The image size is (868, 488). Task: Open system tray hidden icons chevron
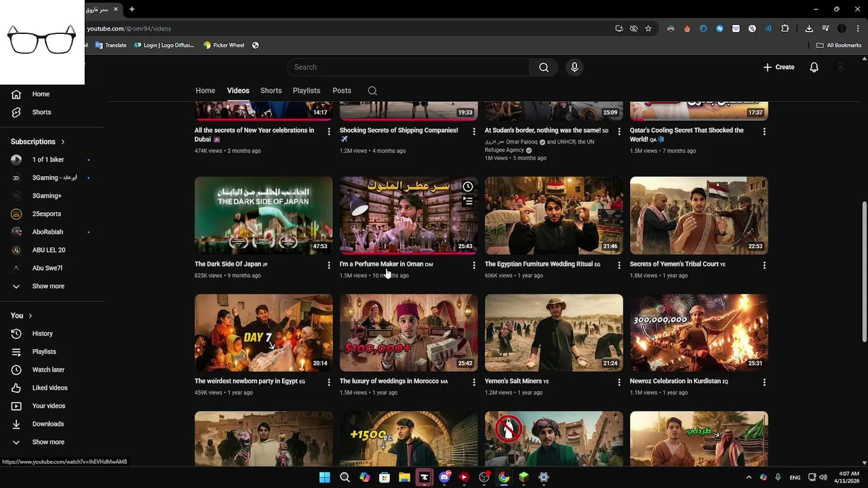[x=749, y=477]
